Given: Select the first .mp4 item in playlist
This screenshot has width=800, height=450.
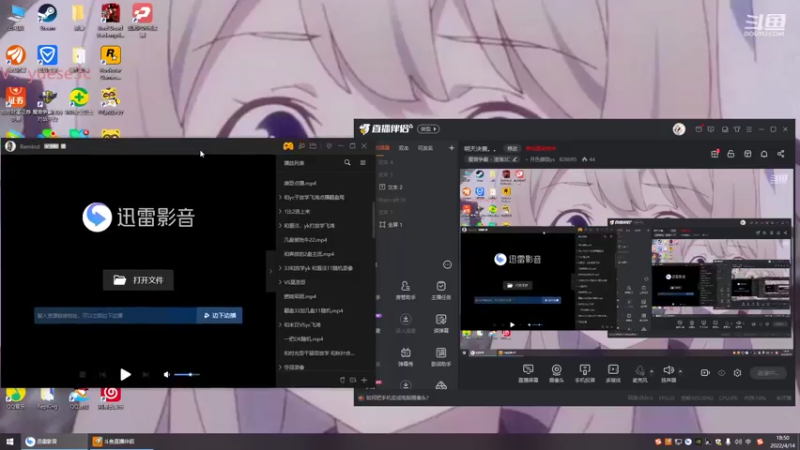Looking at the screenshot, I should coord(300,183).
